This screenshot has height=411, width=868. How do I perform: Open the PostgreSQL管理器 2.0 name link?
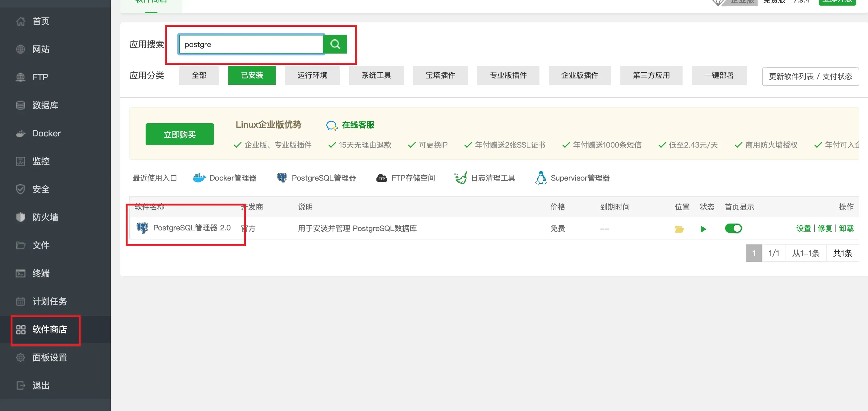pos(192,228)
